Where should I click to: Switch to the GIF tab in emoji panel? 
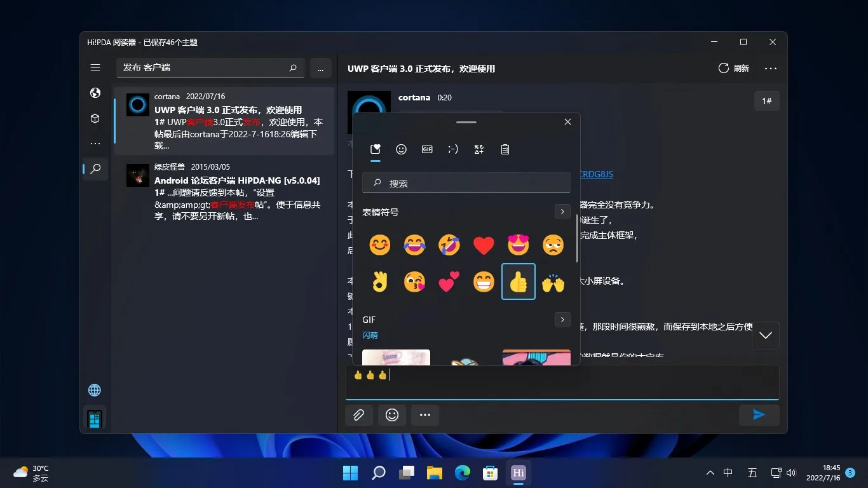click(x=427, y=149)
